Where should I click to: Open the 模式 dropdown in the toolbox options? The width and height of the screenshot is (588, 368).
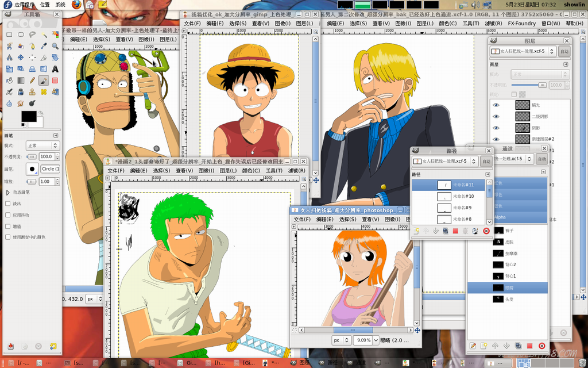pos(42,145)
